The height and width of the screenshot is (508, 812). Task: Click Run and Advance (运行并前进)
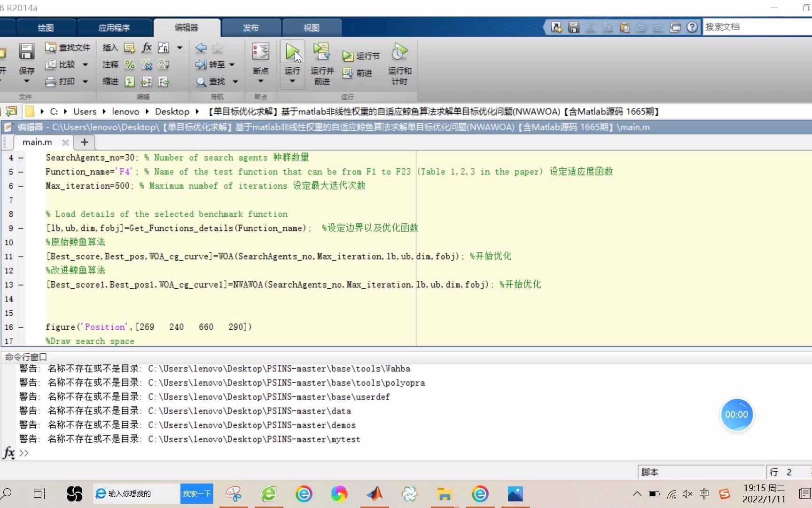click(322, 63)
